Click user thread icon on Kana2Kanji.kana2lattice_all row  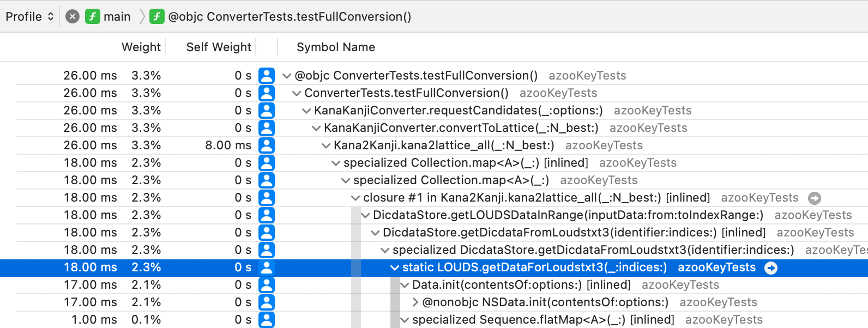pyautogui.click(x=267, y=145)
